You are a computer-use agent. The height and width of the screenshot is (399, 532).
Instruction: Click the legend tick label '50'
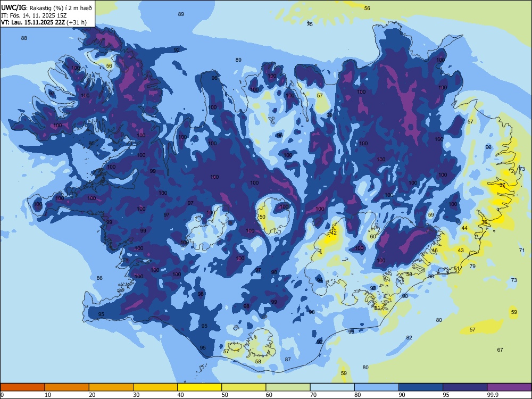tap(225, 395)
